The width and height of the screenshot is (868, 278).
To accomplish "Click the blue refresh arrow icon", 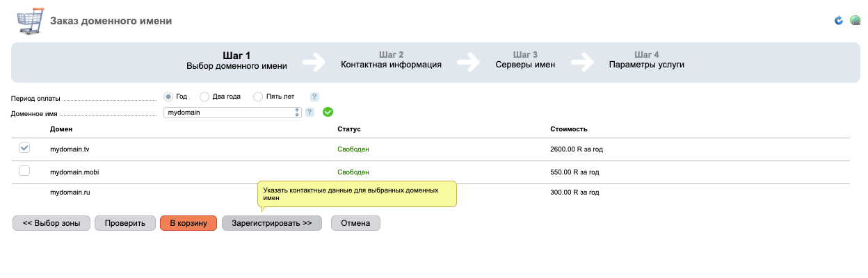I will [x=839, y=21].
